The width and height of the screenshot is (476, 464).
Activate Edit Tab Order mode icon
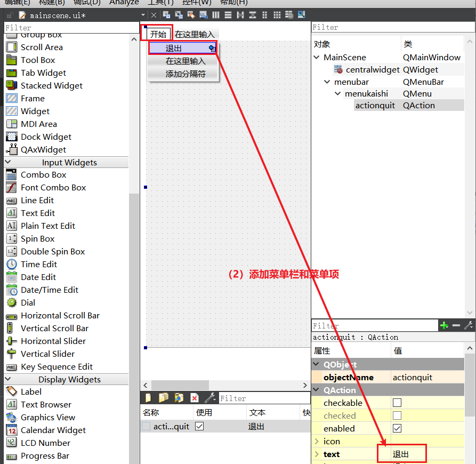[203, 14]
